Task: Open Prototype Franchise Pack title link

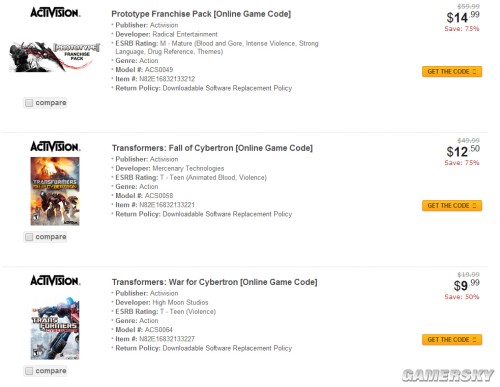Action: 201,14
